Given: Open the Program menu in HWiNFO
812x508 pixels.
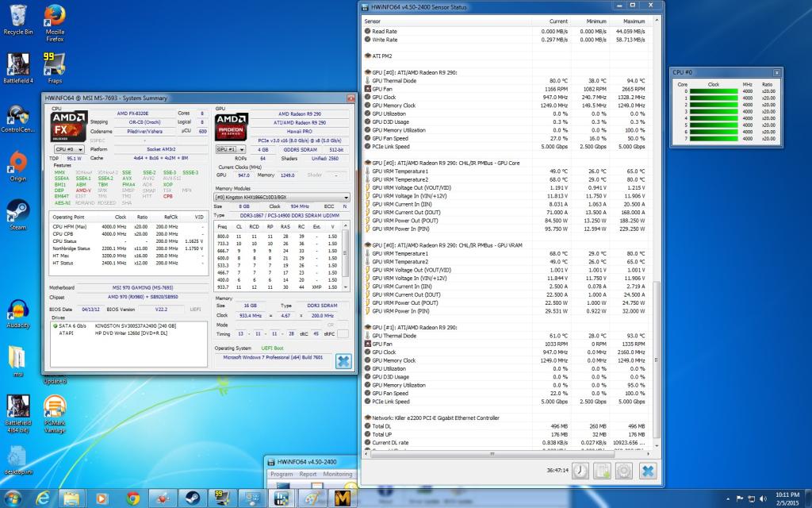Looking at the screenshot, I should (284, 474).
